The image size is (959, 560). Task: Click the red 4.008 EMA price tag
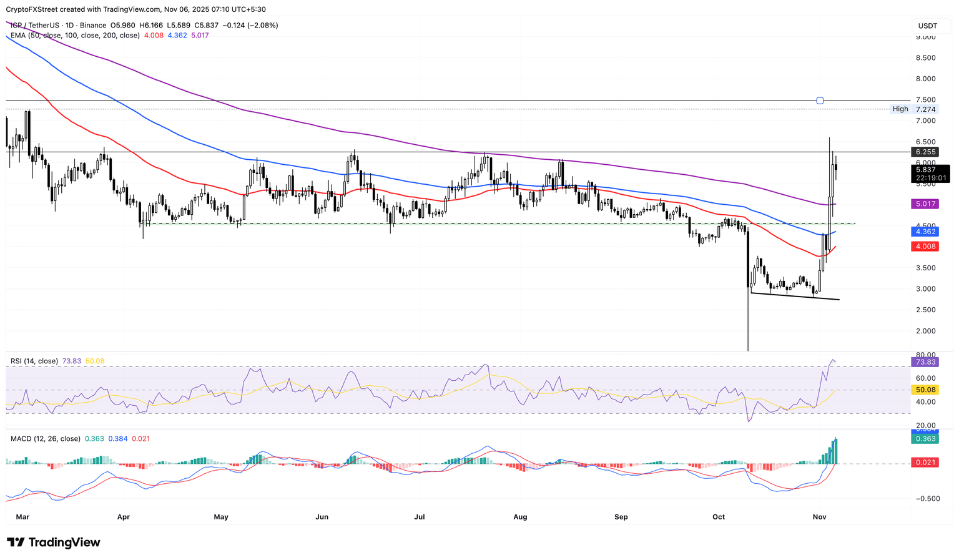(925, 246)
